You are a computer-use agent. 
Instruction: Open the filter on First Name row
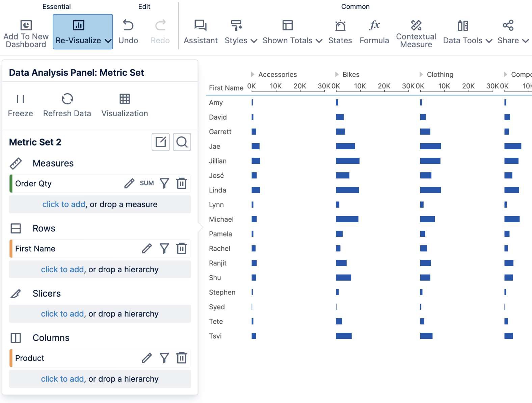coord(164,248)
